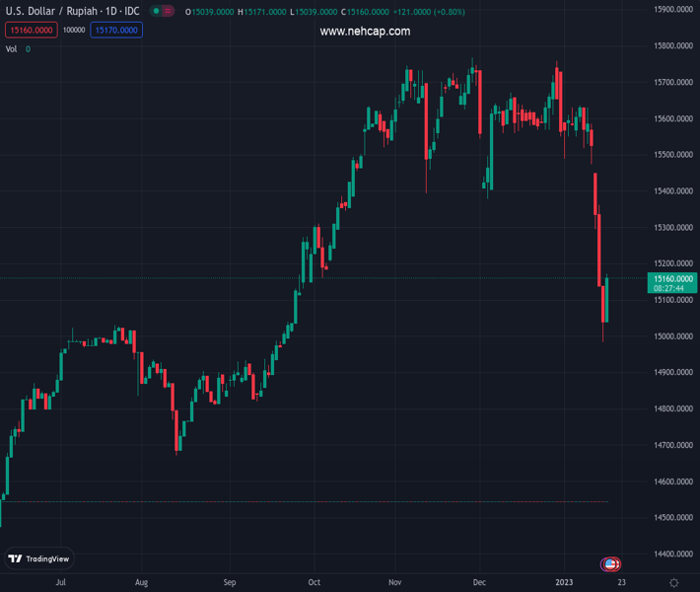
Task: Open chart settings gear icon
Action: 674,583
